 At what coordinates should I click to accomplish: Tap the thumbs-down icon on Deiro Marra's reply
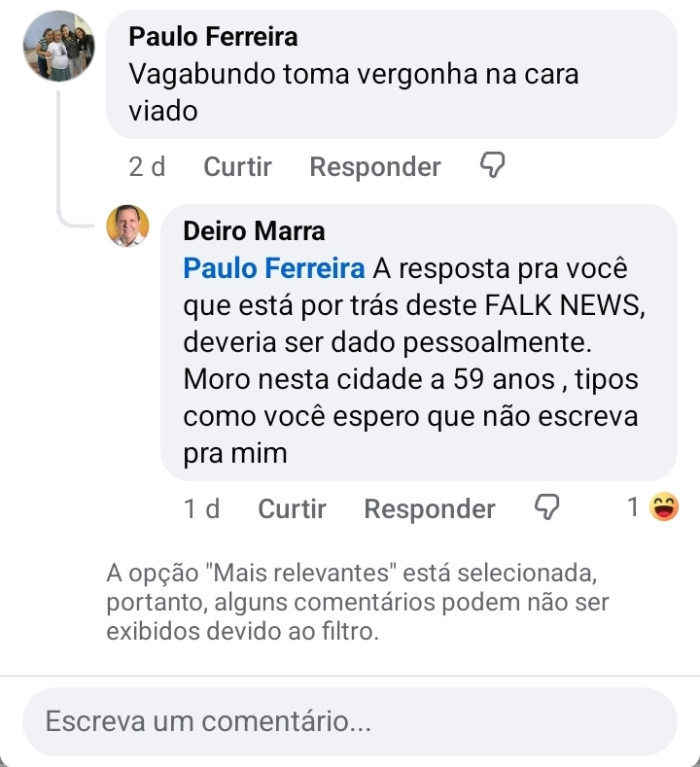(x=548, y=508)
